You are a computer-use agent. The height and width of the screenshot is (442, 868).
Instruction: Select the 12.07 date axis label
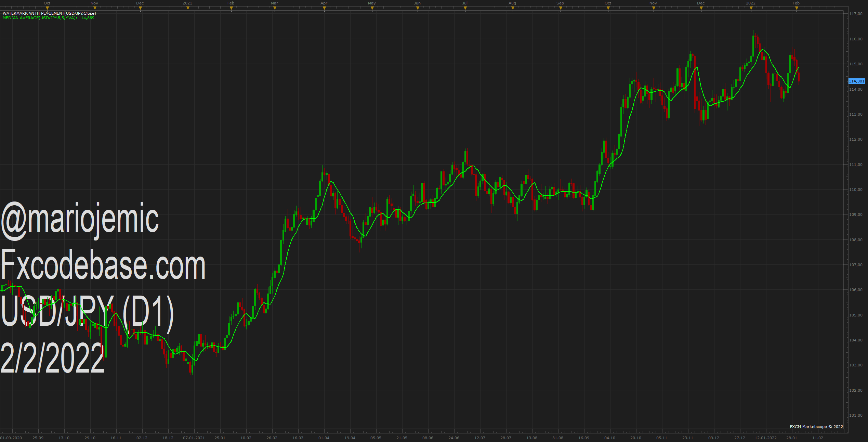click(x=480, y=438)
